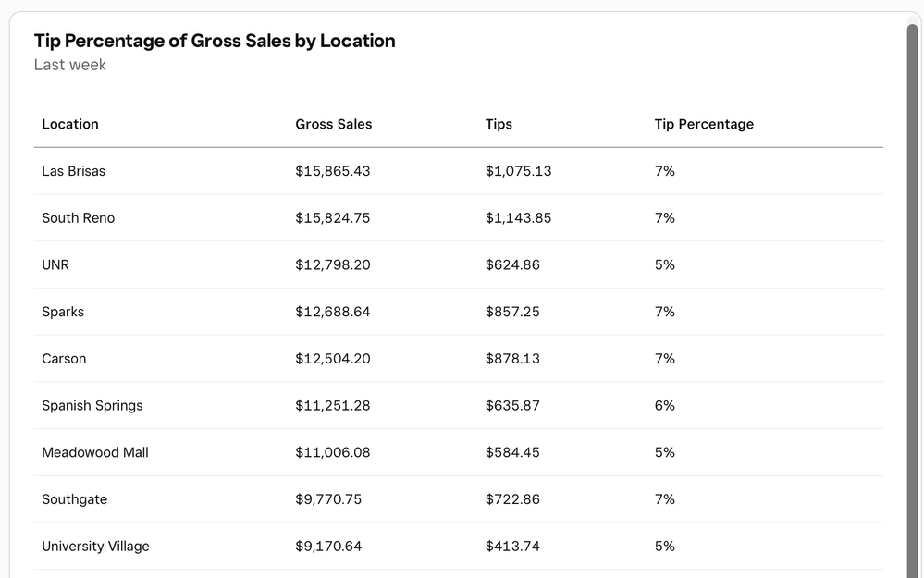Select the University Village location cell

[95, 547]
